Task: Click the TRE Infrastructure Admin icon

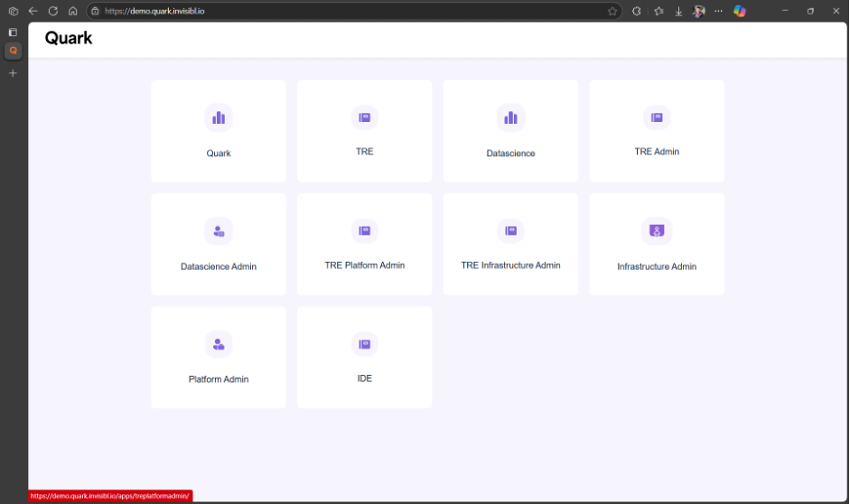Action: (510, 230)
